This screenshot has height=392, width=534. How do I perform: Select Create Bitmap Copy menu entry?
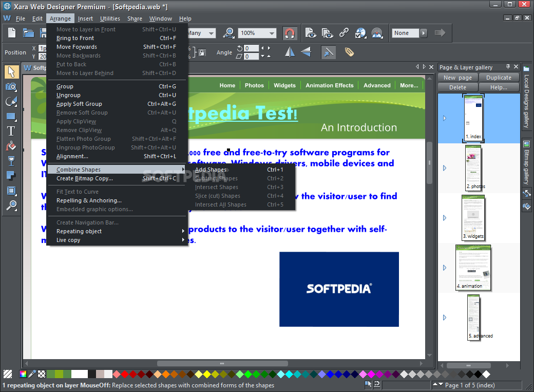[117, 178]
